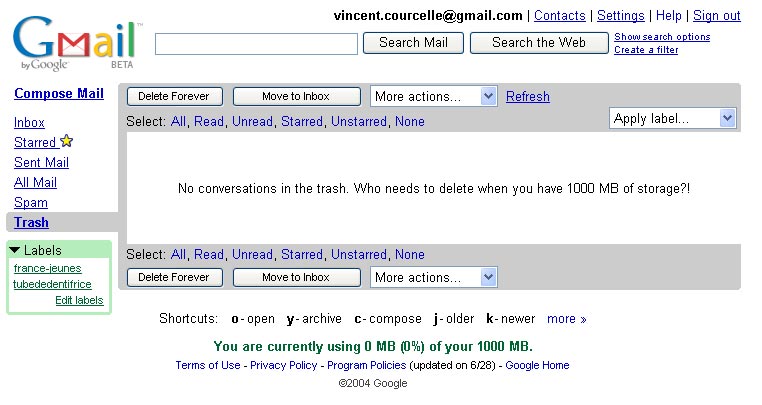Open the Settings link

pos(621,16)
